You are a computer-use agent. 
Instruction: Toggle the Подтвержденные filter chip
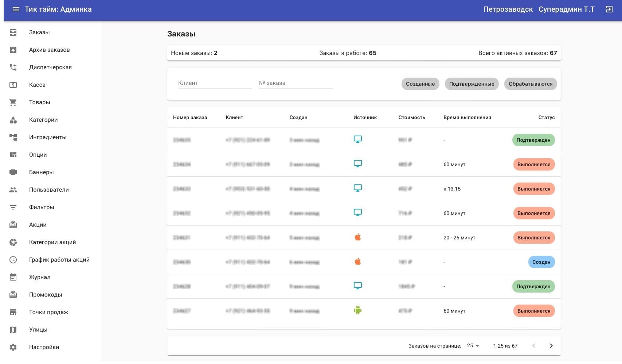(x=472, y=84)
